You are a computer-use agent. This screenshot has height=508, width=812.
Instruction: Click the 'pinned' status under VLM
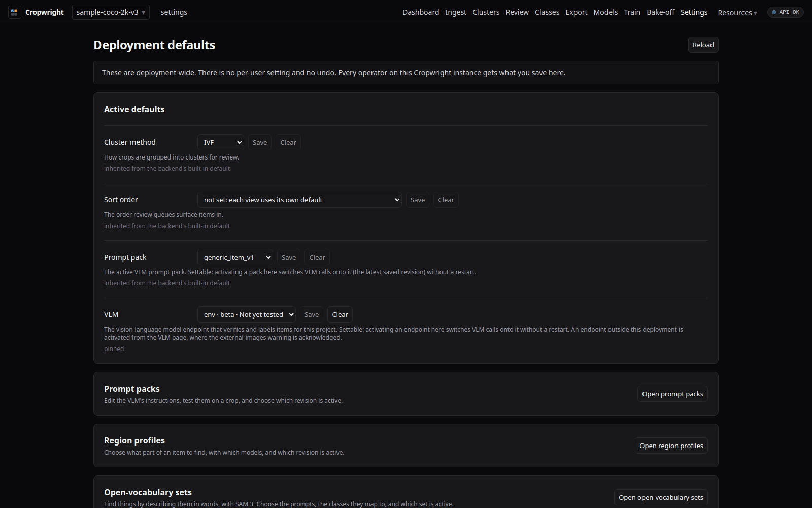(x=114, y=349)
